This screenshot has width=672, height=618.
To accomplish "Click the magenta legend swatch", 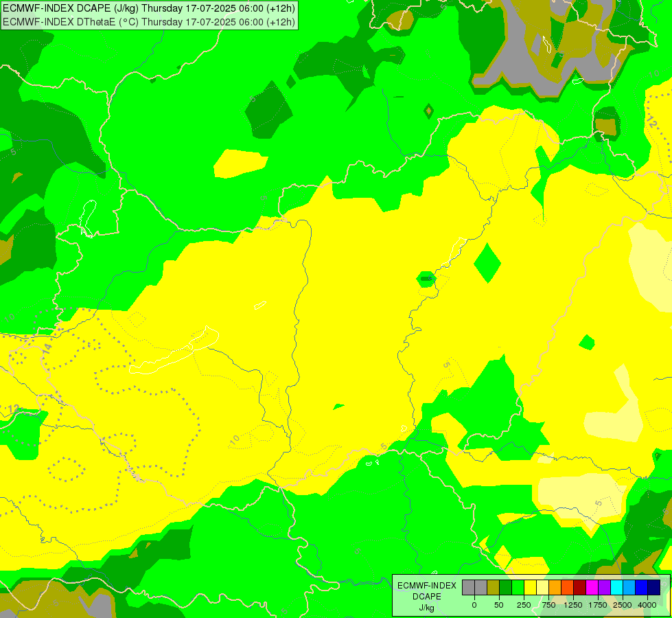I will click(x=592, y=588).
